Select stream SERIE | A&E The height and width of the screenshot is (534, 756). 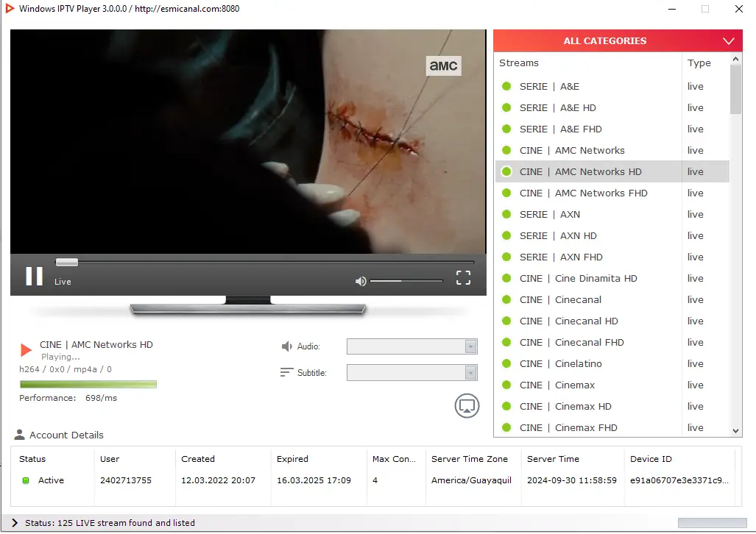612,87
